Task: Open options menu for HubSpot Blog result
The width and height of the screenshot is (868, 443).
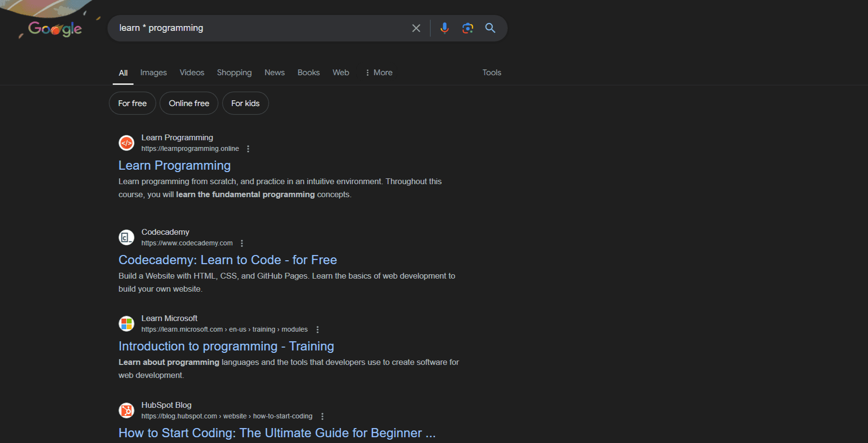Action: [322, 416]
